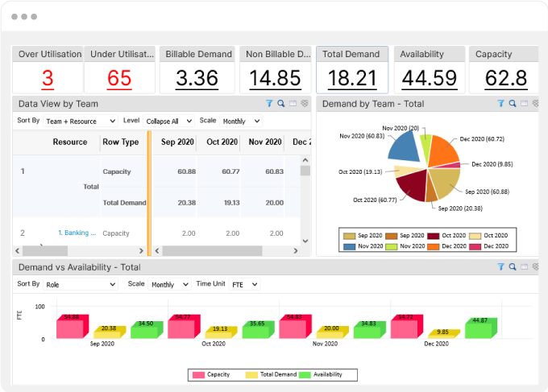Open Total Demand value 18.21
Image resolution: width=548 pixels, height=392 pixels.
click(x=352, y=78)
